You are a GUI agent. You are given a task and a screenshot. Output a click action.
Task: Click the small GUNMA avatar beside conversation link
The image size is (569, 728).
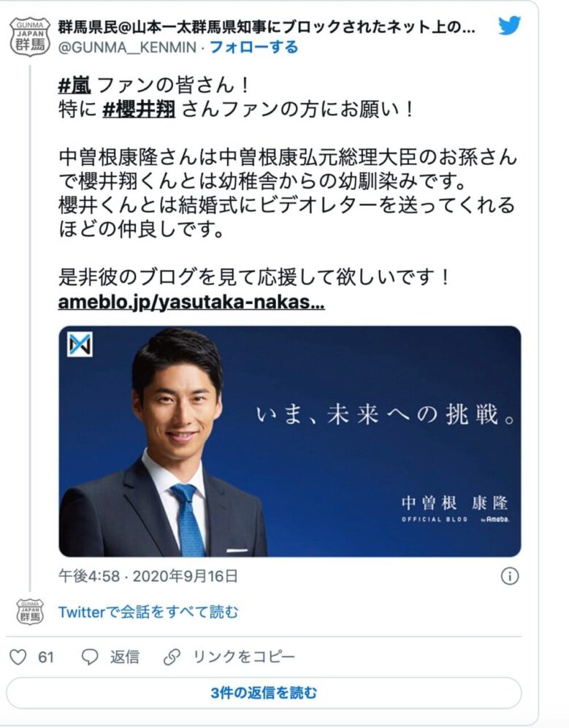[30, 612]
